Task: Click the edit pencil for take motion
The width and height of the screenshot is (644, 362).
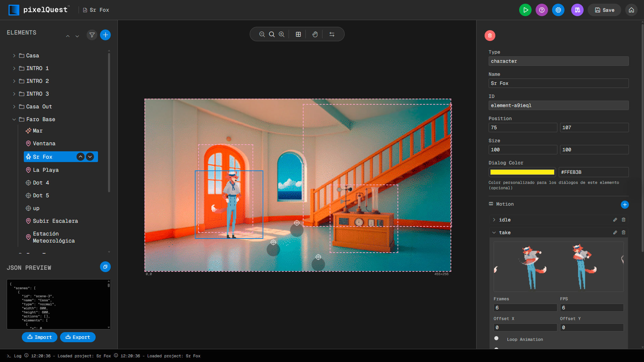Action: pyautogui.click(x=615, y=232)
